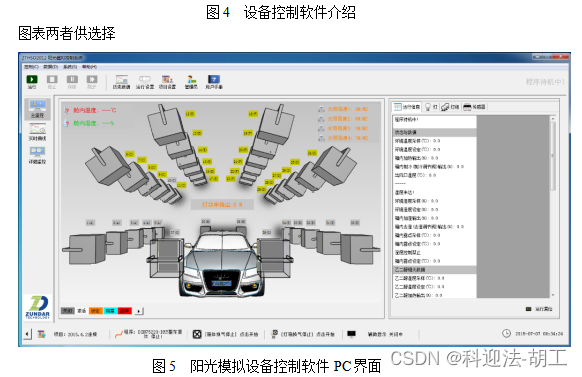Click the first light intensity sensor icon
582x377 pixels.
pyautogui.click(x=321, y=109)
